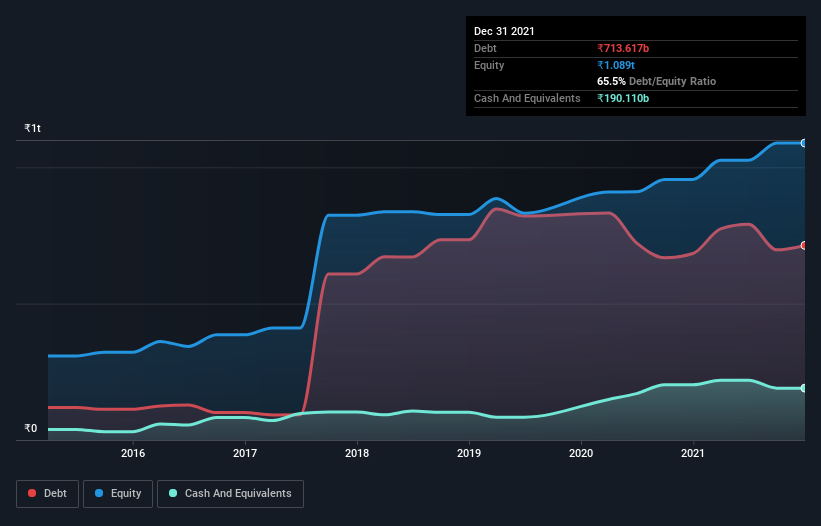Click the 2019 label on the x-axis
The image size is (821, 526).
[469, 453]
